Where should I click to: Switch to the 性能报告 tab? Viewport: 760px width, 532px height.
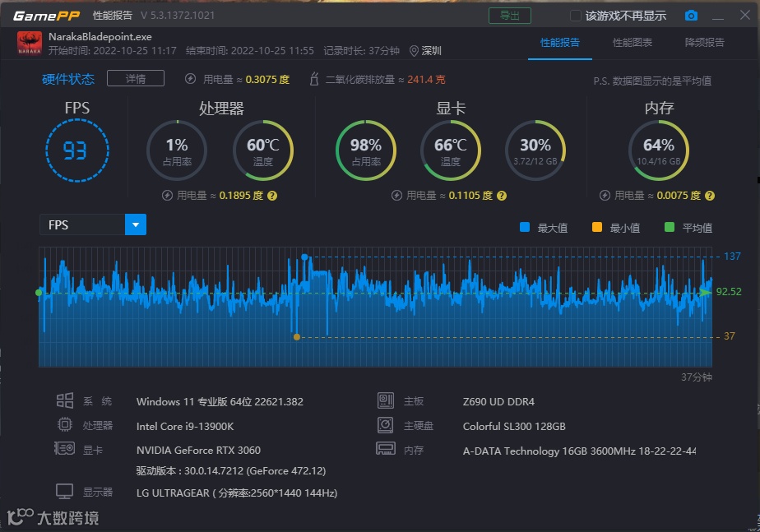pyautogui.click(x=560, y=43)
